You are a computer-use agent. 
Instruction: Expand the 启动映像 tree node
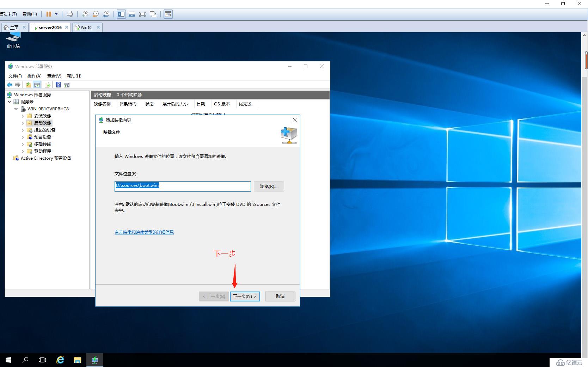pos(23,123)
